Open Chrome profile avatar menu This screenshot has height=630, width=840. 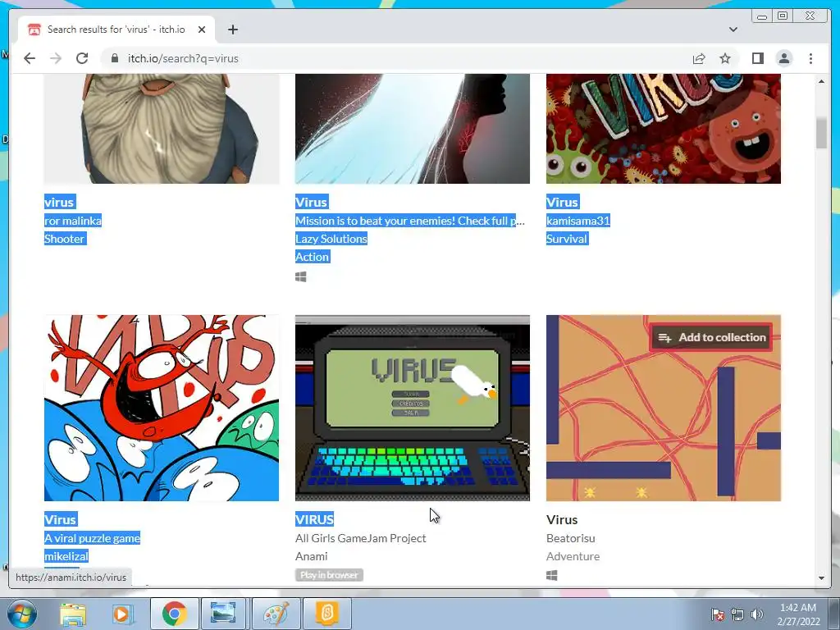click(784, 58)
